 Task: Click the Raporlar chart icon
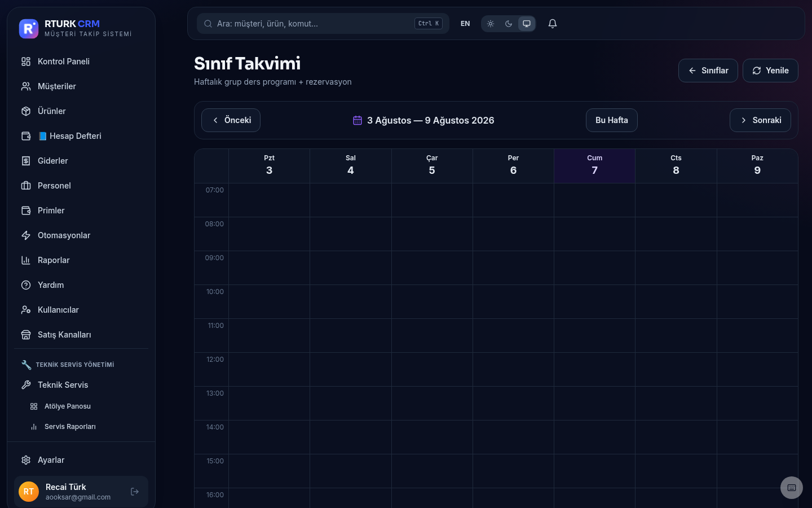[26, 260]
